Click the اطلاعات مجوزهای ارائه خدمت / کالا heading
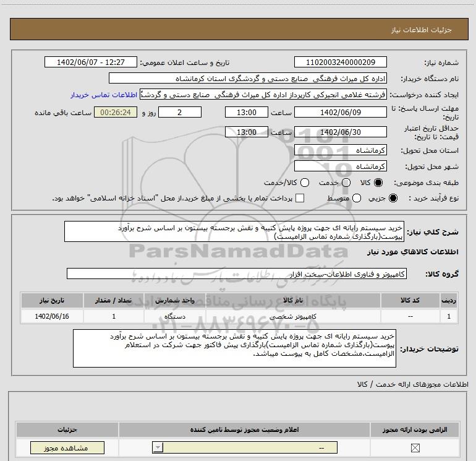476x461 pixels. click(412, 384)
